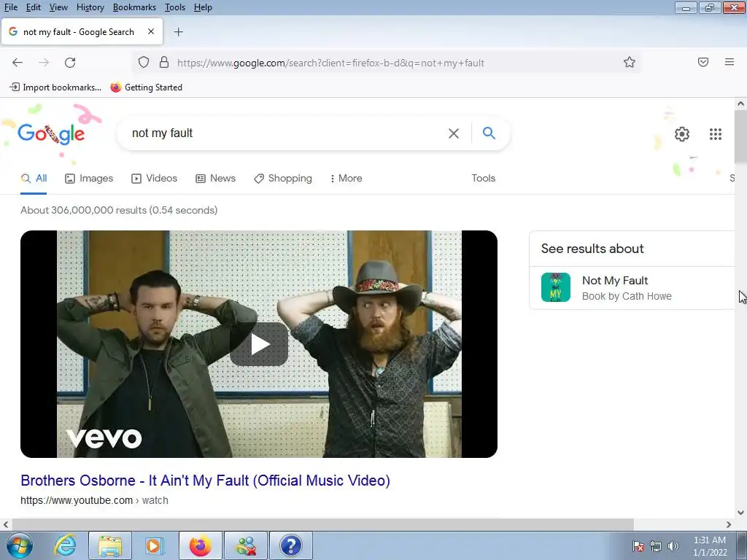Viewport: 747px width, 560px height.
Task: Open the History menu
Action: [x=90, y=7]
